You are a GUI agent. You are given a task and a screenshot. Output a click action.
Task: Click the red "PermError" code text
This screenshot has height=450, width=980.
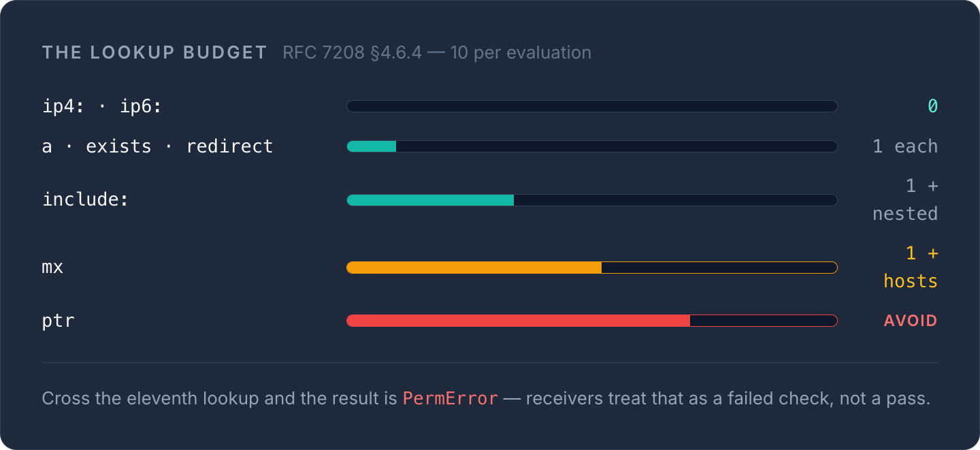450,398
